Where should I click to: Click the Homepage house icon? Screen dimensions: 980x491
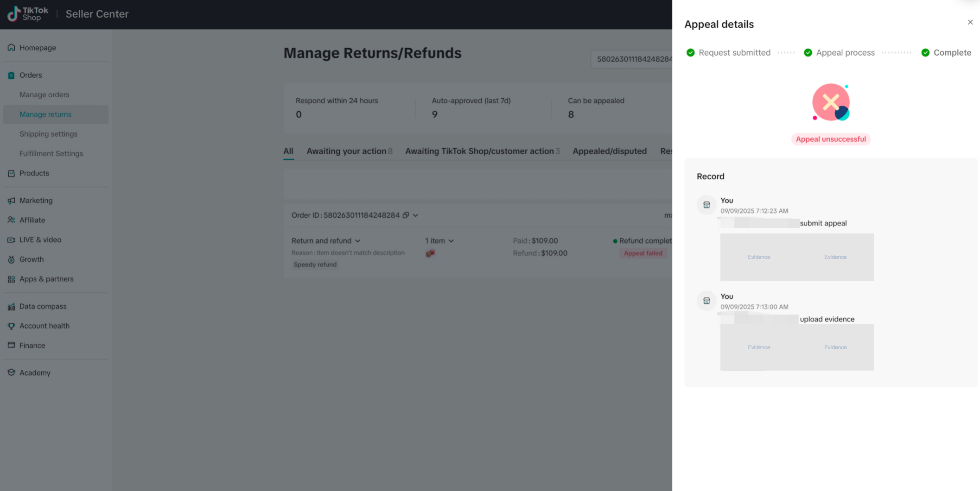(11, 47)
